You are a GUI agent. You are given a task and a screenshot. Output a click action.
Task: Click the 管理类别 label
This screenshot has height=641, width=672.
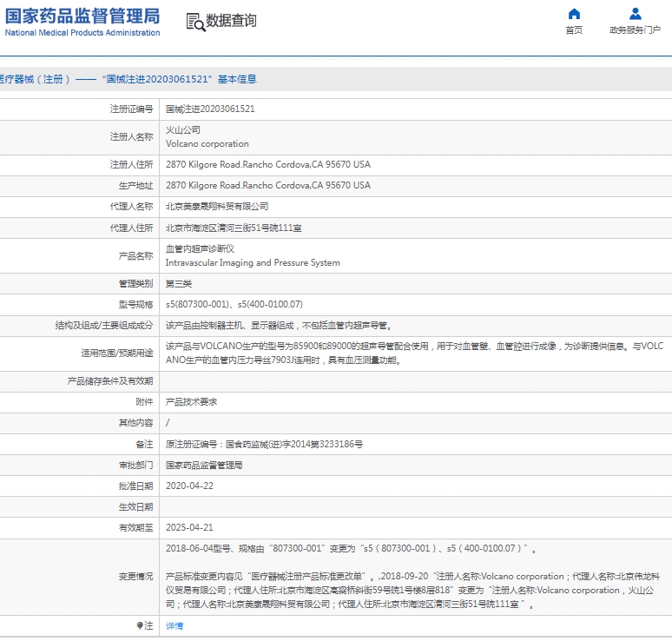click(135, 283)
